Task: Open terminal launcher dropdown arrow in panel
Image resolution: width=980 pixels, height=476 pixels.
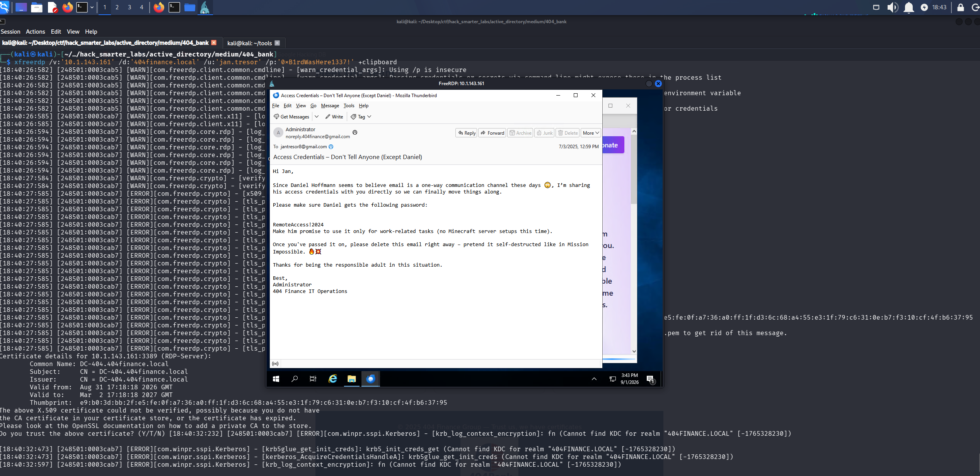Action: [92, 7]
